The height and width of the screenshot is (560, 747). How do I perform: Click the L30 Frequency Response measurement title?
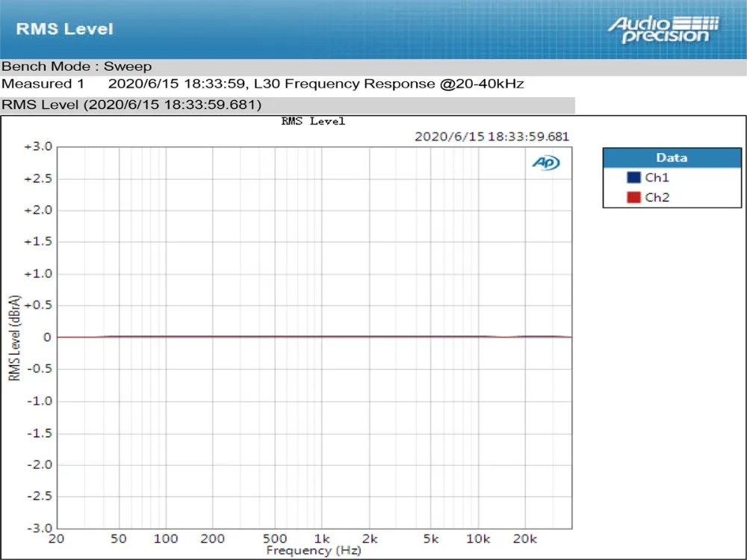point(388,84)
